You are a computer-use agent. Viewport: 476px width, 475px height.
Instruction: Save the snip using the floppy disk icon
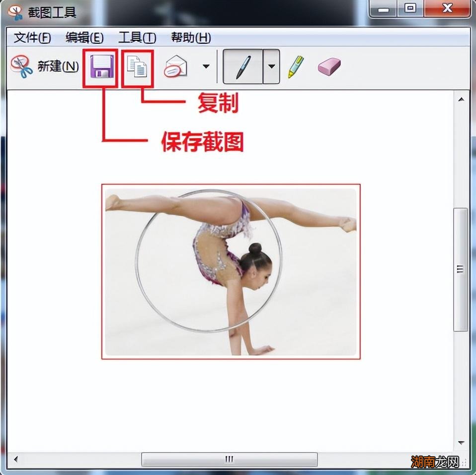(100, 66)
